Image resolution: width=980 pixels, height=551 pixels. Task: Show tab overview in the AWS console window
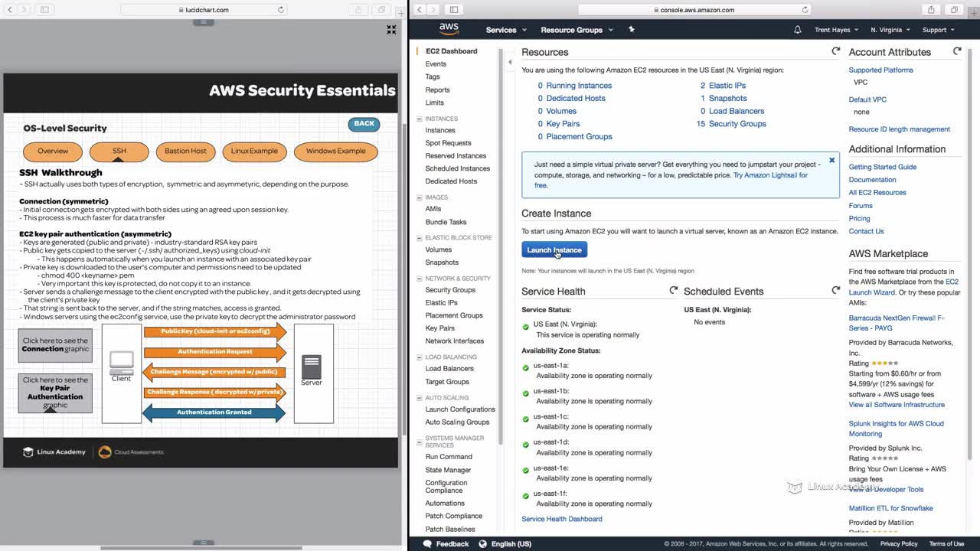tap(954, 10)
